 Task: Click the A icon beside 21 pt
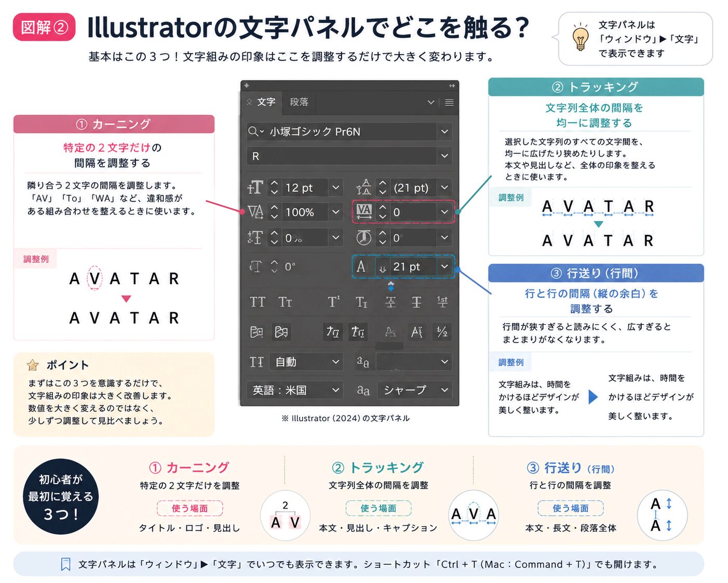(361, 267)
